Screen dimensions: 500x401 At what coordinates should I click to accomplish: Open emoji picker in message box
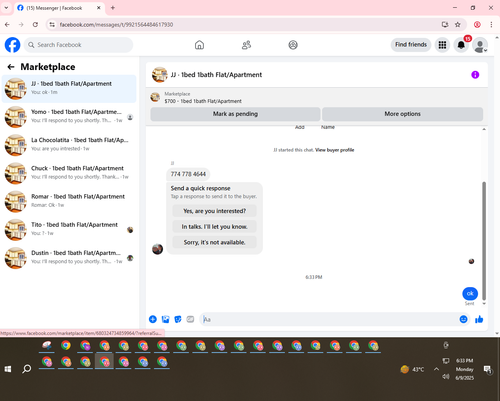coord(463,319)
